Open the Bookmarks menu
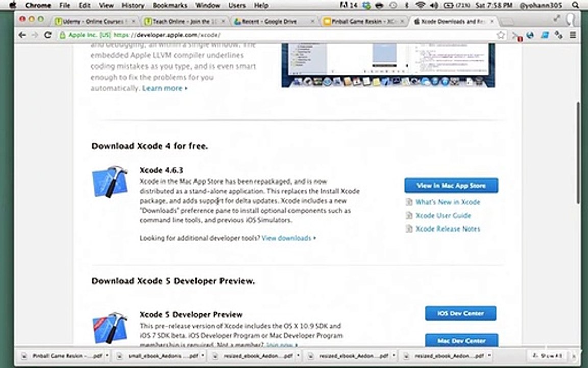 [x=170, y=5]
